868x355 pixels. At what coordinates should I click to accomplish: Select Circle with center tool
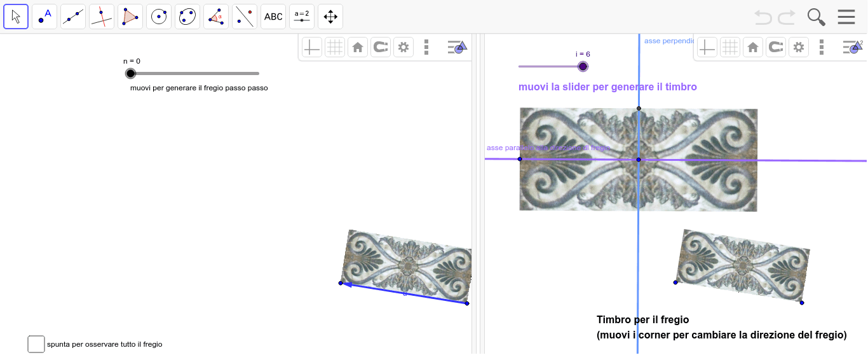pos(159,17)
